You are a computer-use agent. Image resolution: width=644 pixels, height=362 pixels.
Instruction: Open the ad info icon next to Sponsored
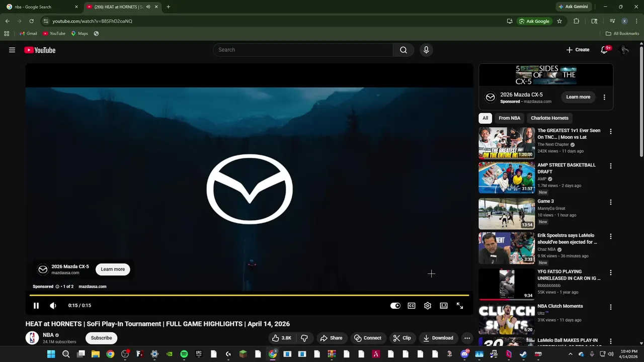(57, 287)
